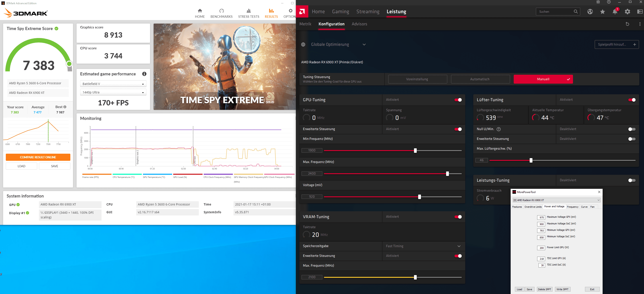Click Delete SPPT in MorePowerTool
644x294 pixels.
[544, 289]
